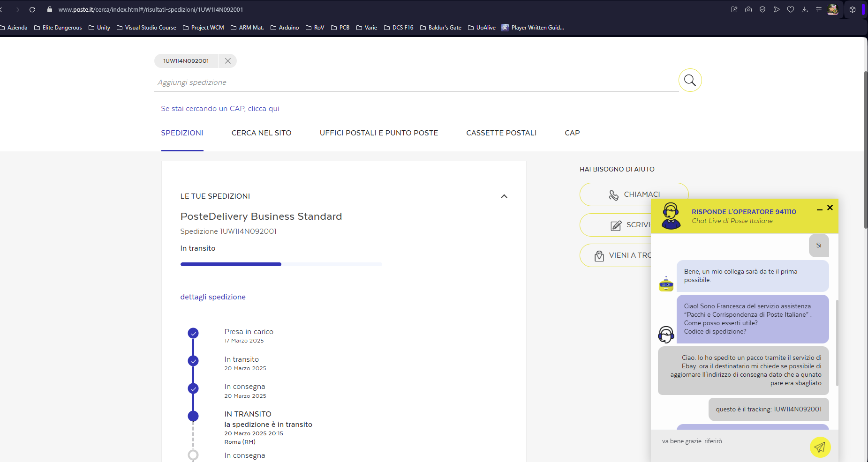Open the DCS F16 bookmarks folder

399,28
